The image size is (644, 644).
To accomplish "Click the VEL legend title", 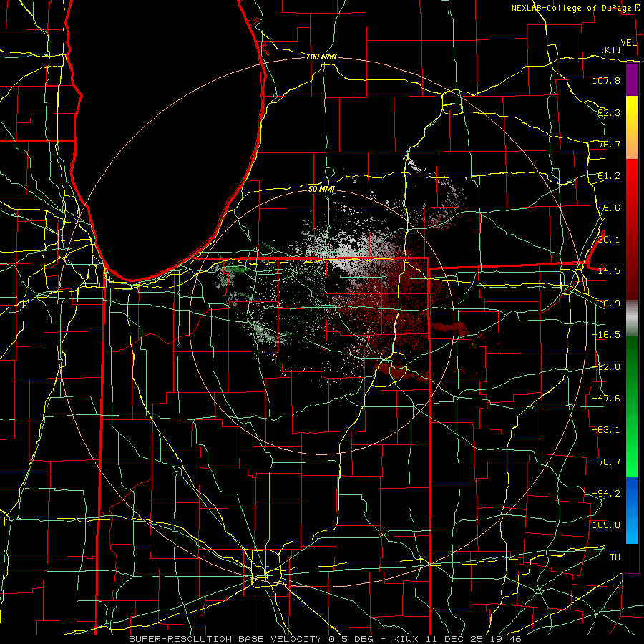I will pyautogui.click(x=628, y=43).
